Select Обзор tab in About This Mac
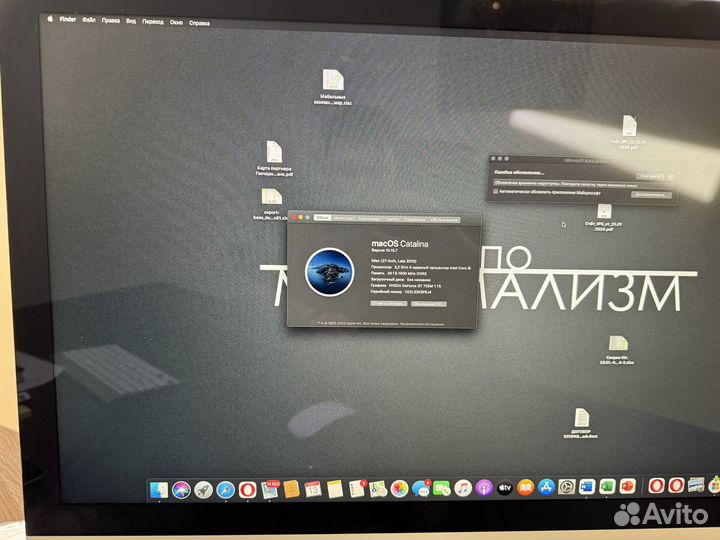The image size is (720, 540). pyautogui.click(x=322, y=218)
